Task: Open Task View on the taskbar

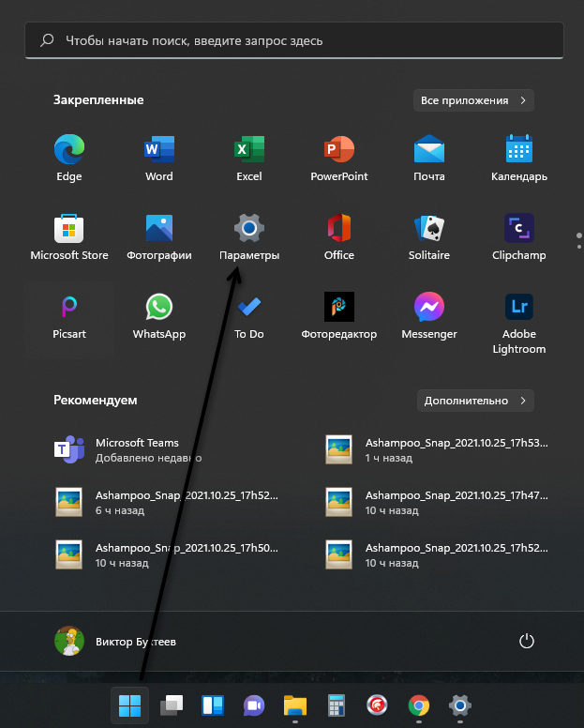Action: coord(172,705)
